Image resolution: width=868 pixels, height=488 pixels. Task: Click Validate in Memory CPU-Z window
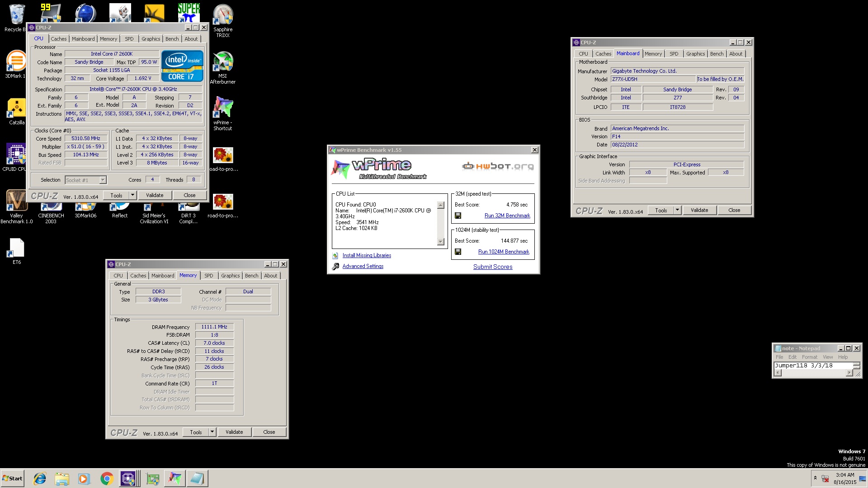tap(234, 432)
